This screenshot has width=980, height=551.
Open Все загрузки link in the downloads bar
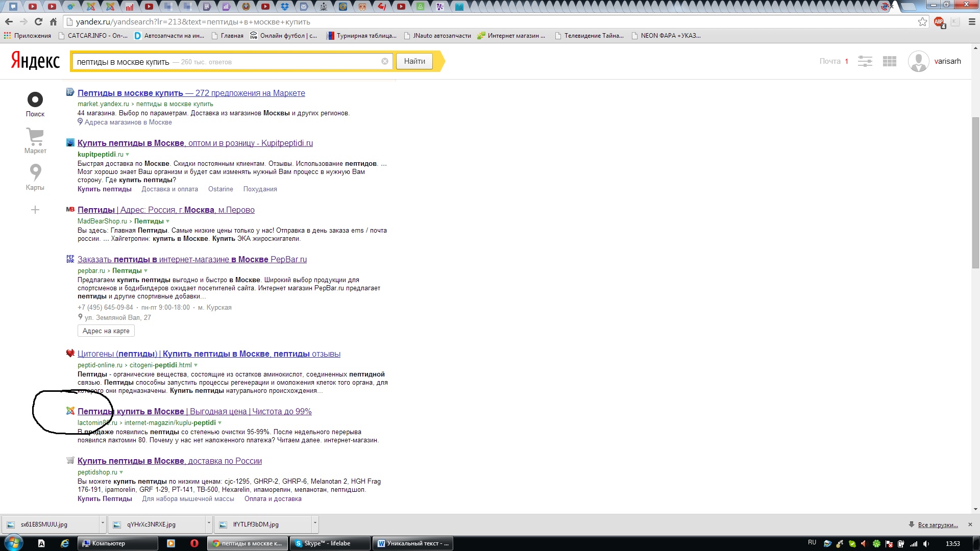(x=938, y=524)
